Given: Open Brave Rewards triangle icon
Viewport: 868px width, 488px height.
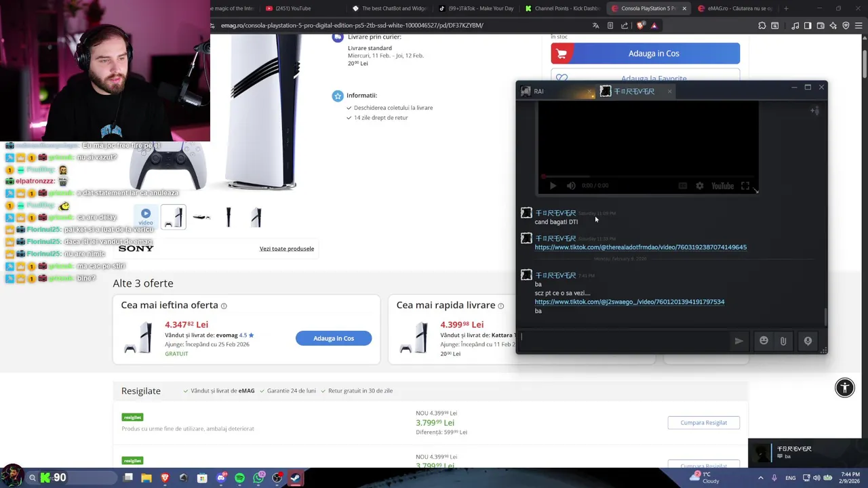Looking at the screenshot, I should [x=654, y=26].
